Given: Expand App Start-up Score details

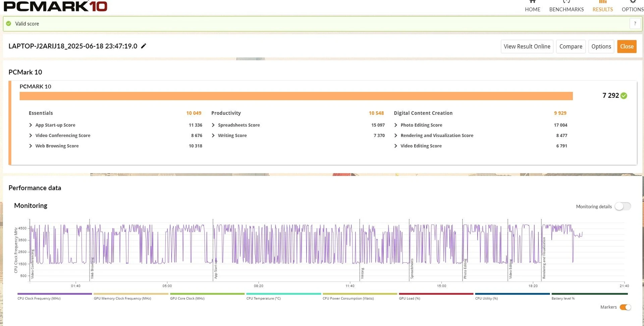Looking at the screenshot, I should pyautogui.click(x=31, y=125).
